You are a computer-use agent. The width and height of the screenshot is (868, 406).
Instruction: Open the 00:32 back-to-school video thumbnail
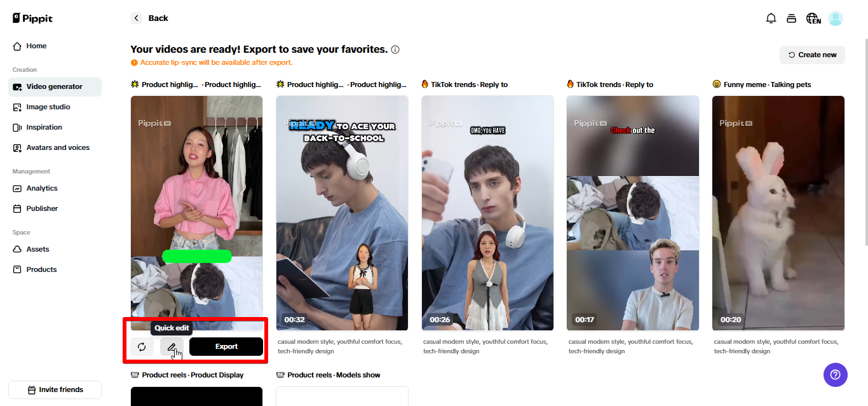(342, 213)
